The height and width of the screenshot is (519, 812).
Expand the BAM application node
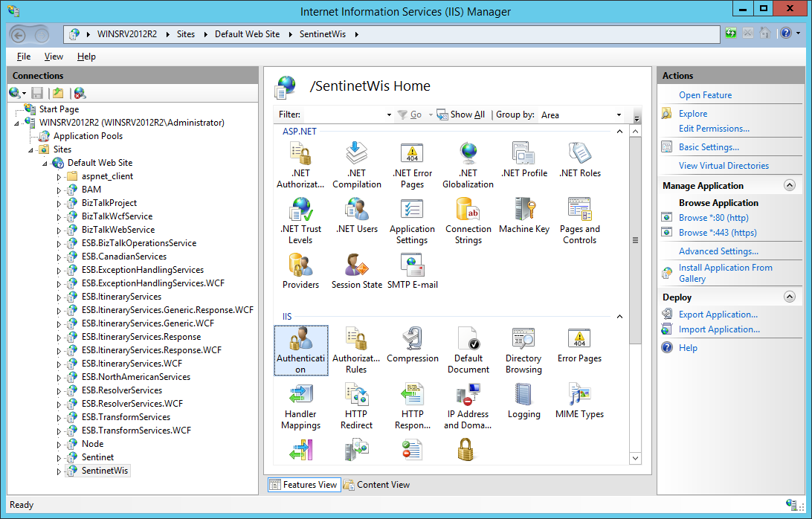click(59, 190)
